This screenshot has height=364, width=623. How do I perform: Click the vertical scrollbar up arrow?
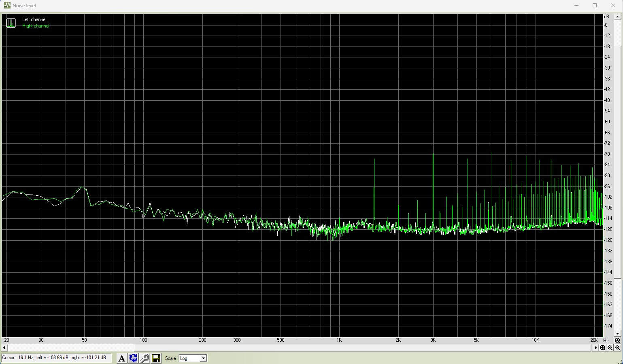point(617,17)
